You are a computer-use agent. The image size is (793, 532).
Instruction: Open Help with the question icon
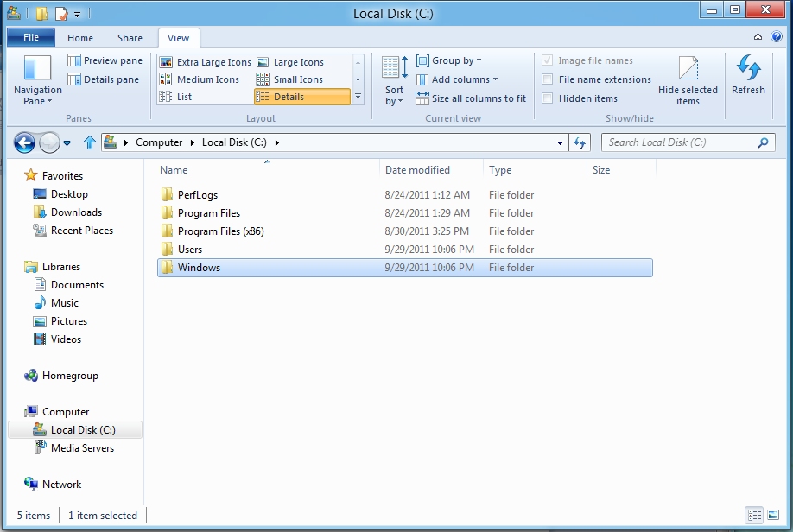point(777,36)
